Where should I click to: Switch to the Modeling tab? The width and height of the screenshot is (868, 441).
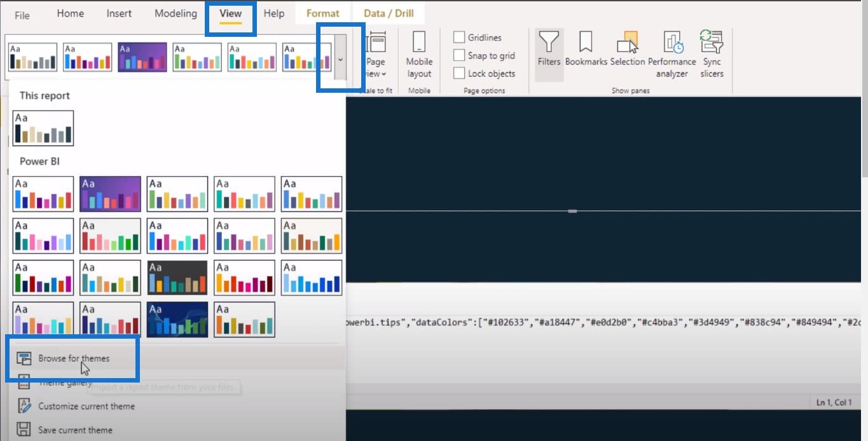coord(176,13)
